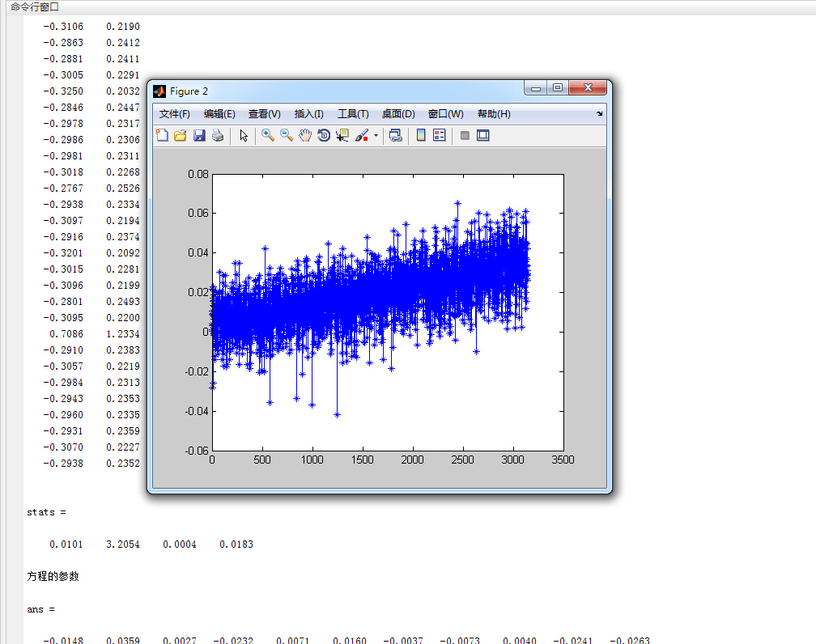The width and height of the screenshot is (816, 644).
Task: Click the value -0.3106 in first row
Action: (63, 27)
